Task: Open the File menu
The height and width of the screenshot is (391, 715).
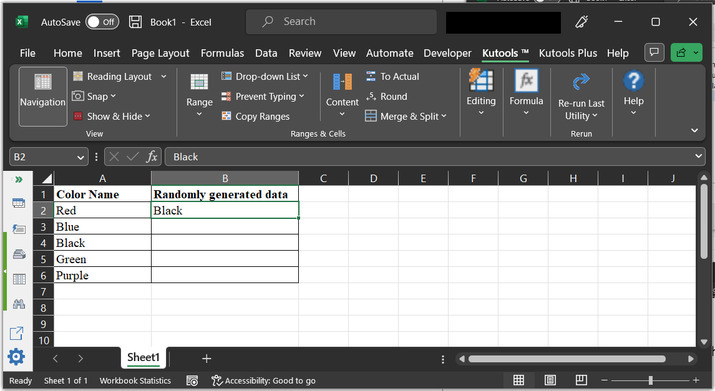Action: pyautogui.click(x=27, y=53)
